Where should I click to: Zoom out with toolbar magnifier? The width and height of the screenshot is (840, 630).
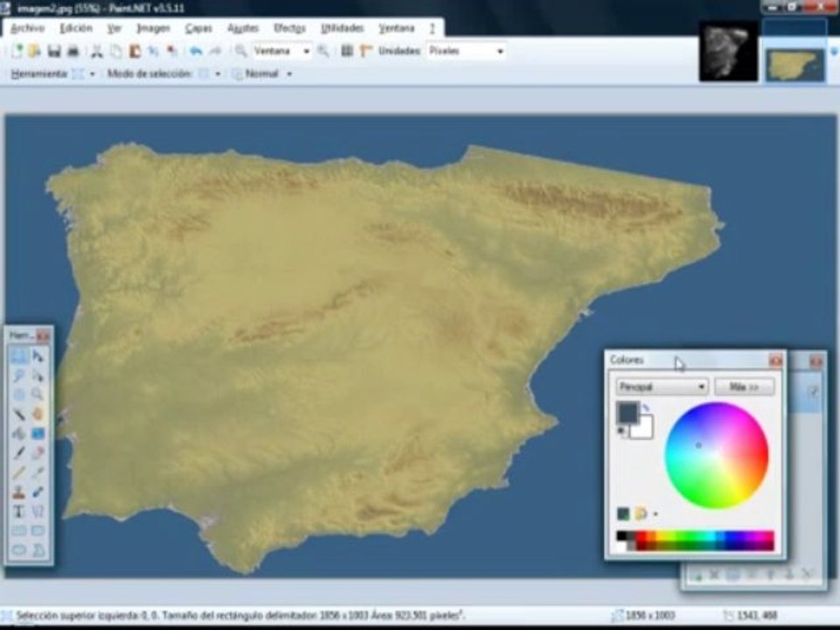point(241,51)
